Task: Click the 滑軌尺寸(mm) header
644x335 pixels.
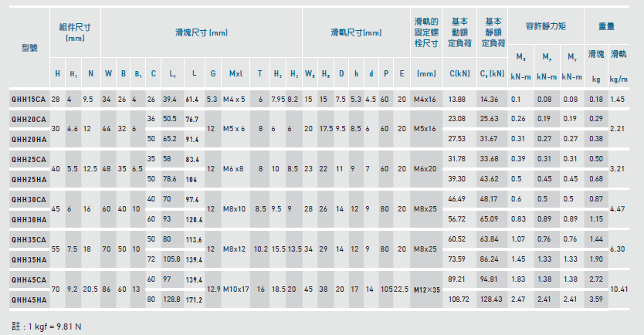Action: pyautogui.click(x=356, y=32)
